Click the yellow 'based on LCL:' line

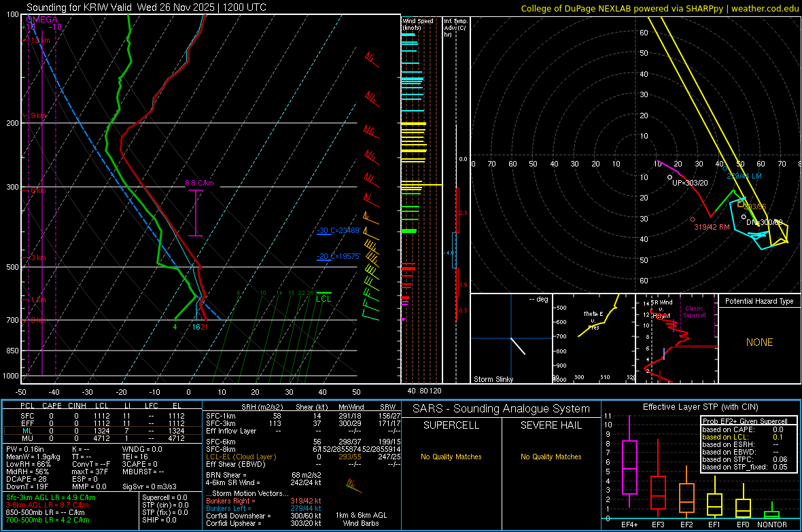pos(725,437)
